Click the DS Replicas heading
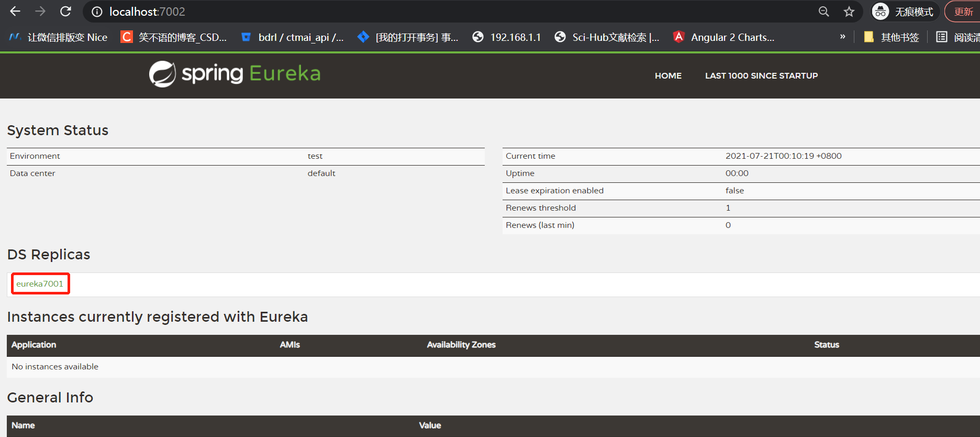The width and height of the screenshot is (980, 437). (x=49, y=255)
